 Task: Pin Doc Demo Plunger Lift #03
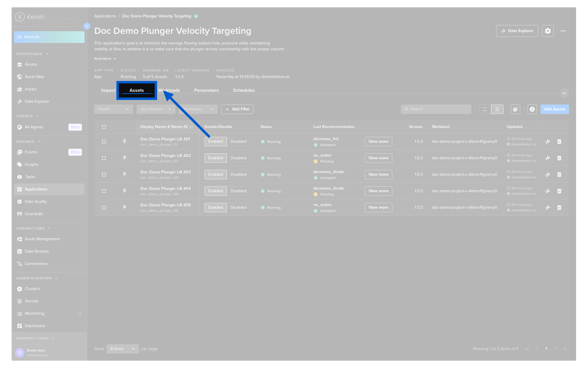coord(124,174)
